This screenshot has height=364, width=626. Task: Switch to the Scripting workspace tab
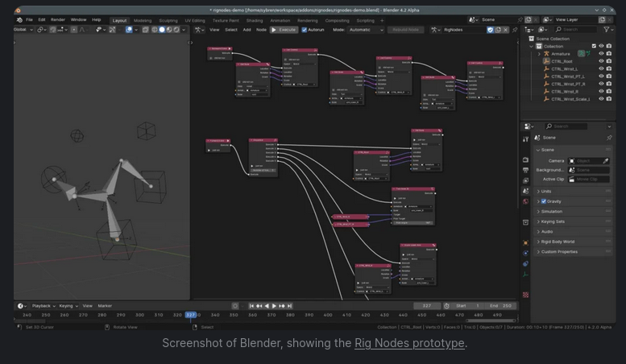pyautogui.click(x=365, y=20)
